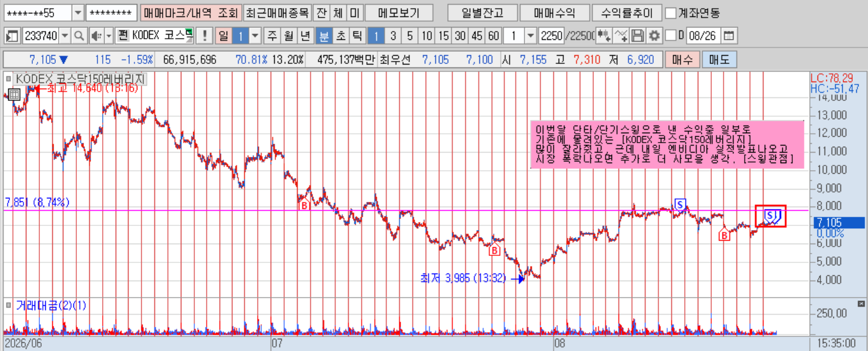
Task: Toggle the D checkbox beside date field
Action: point(671,36)
